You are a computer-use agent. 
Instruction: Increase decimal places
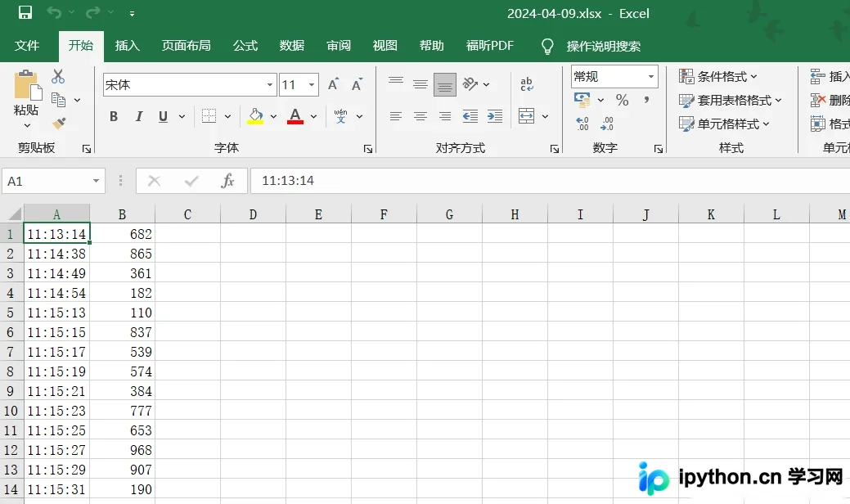(582, 124)
